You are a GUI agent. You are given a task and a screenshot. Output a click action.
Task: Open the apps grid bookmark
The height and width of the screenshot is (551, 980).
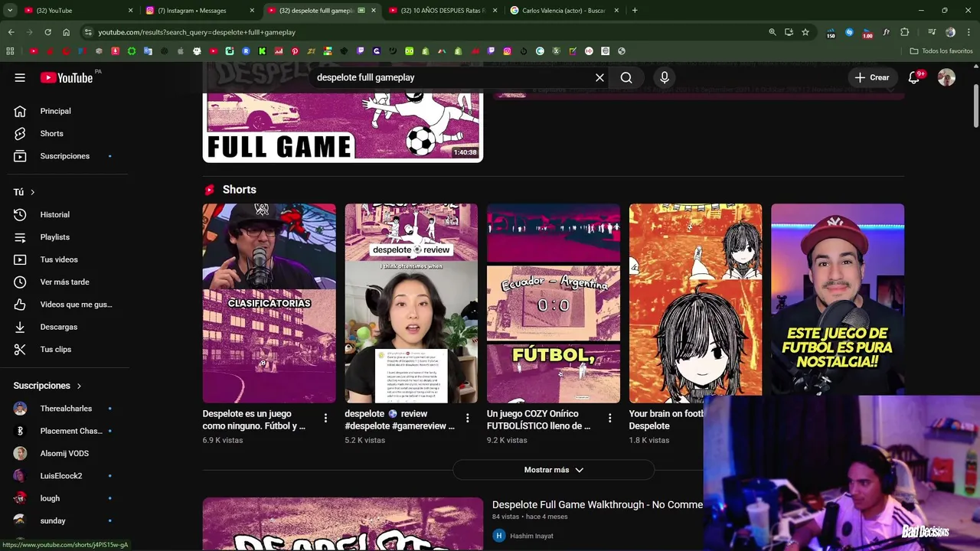pos(10,51)
